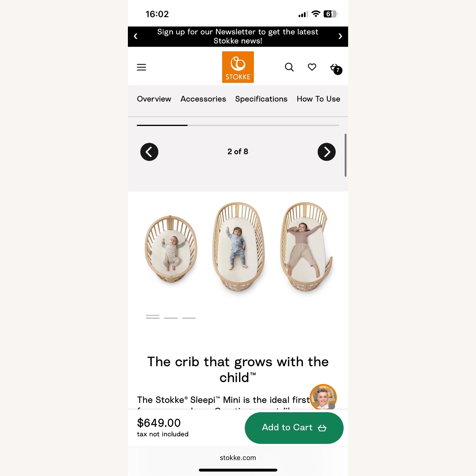Screen dimensions: 476x476
Task: Tap the stokke.com address bar
Action: pos(238,458)
